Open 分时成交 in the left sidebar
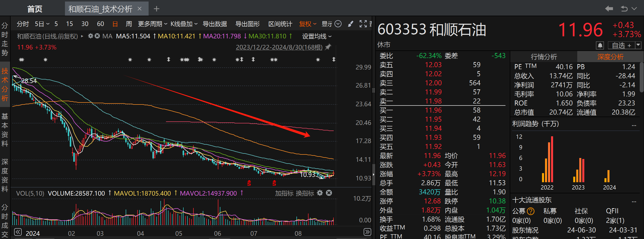This screenshot has height=239, width=644. click(x=5, y=221)
